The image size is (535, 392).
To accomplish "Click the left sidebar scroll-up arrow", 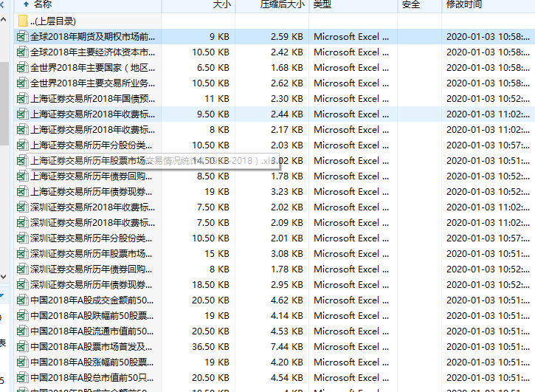I will [4, 19].
